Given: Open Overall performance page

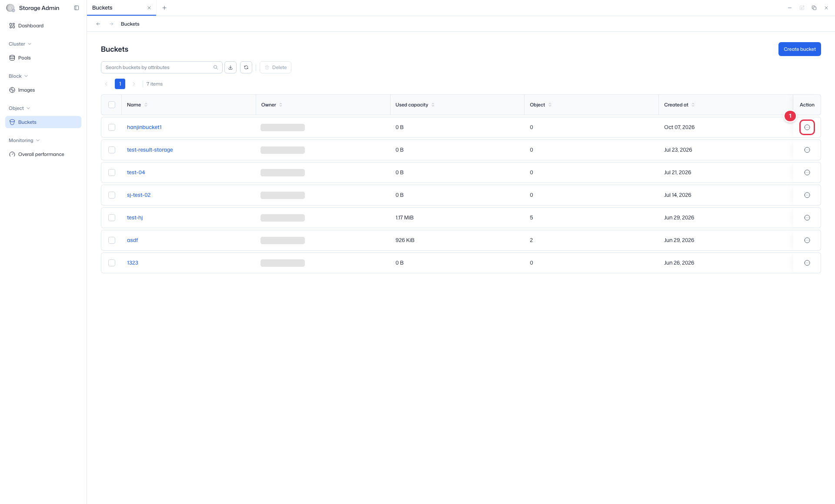Looking at the screenshot, I should (43, 154).
